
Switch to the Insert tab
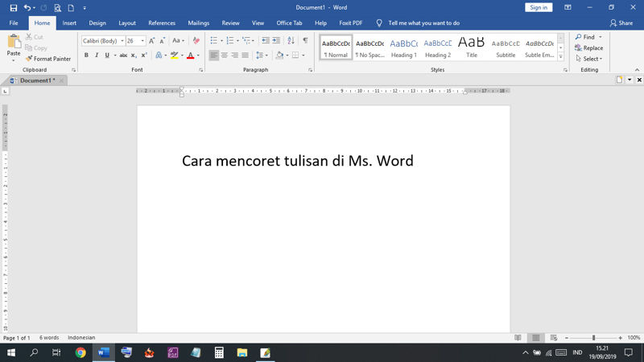pos(69,23)
